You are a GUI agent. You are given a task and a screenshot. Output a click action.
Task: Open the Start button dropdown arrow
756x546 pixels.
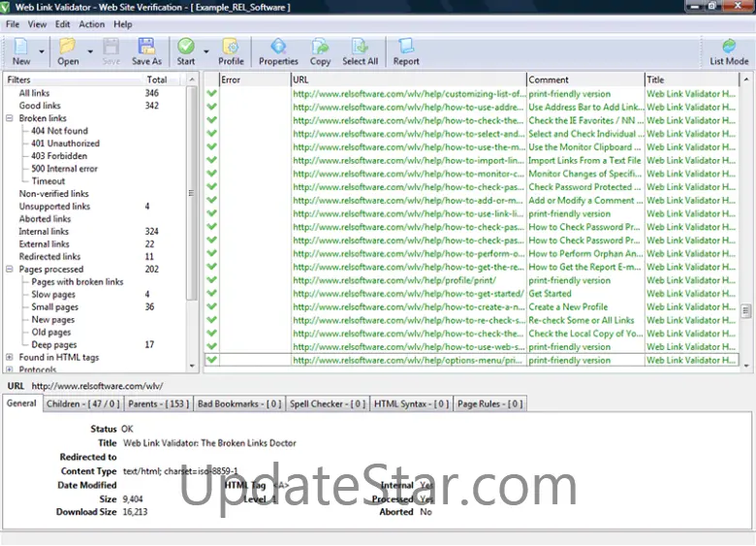pos(206,51)
